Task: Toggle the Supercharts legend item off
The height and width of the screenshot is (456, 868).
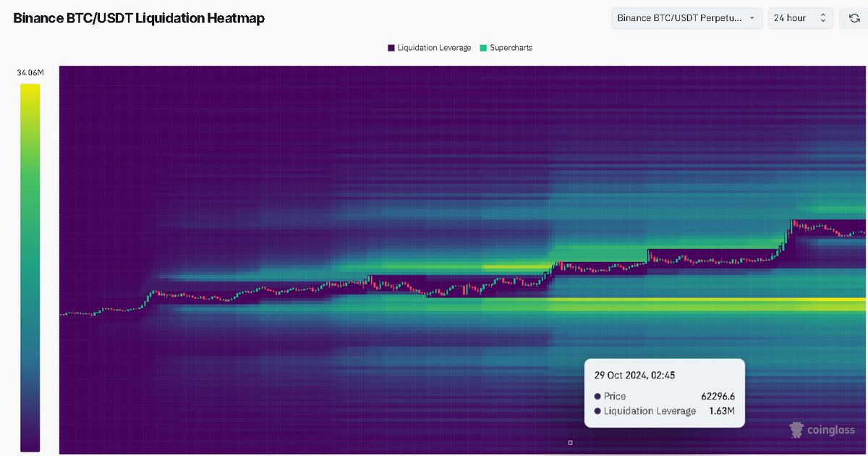Action: pyautogui.click(x=506, y=48)
